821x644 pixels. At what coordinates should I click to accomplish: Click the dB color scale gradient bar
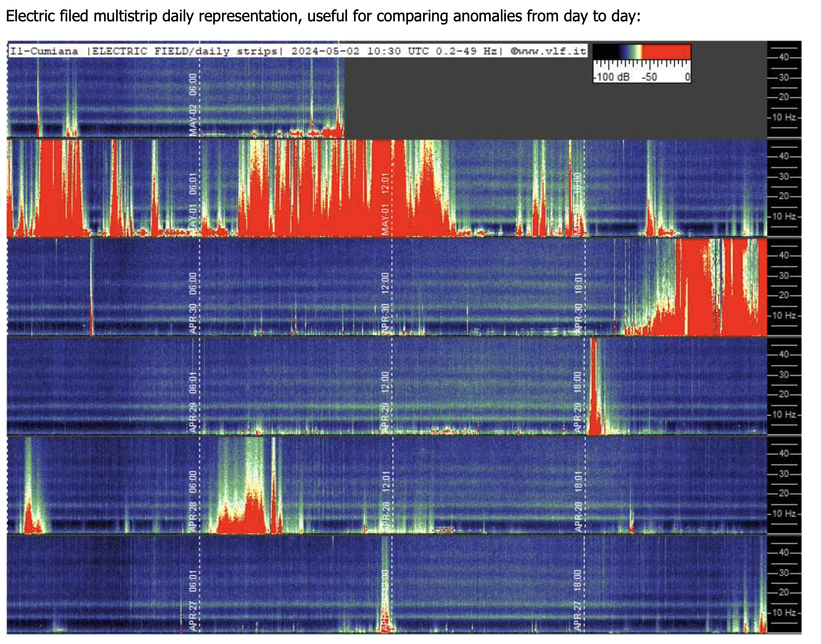pyautogui.click(x=641, y=51)
